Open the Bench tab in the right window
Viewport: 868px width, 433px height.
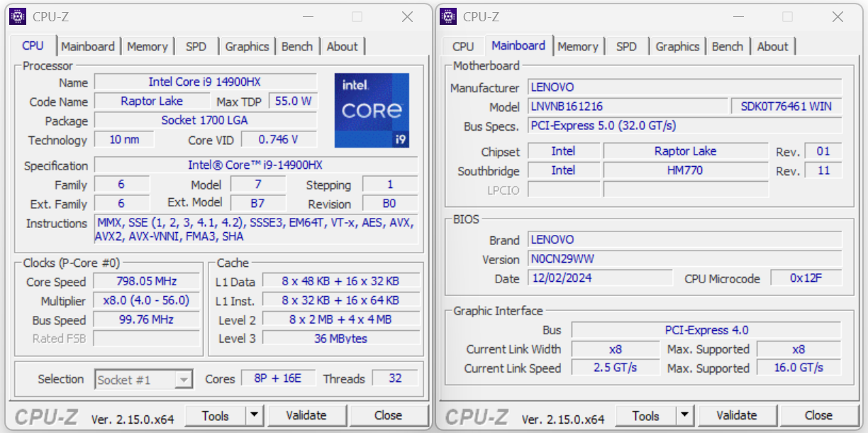click(728, 46)
